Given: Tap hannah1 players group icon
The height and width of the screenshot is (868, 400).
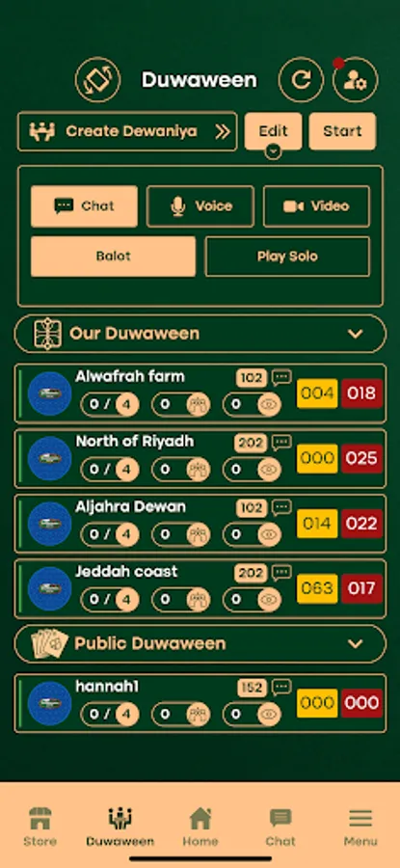Looking at the screenshot, I should (x=198, y=714).
